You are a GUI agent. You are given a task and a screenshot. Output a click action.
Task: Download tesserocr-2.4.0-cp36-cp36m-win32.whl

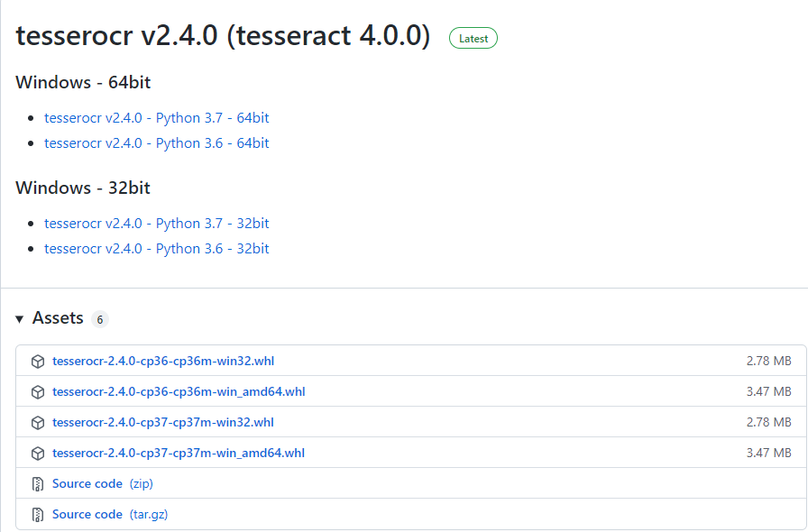(164, 361)
